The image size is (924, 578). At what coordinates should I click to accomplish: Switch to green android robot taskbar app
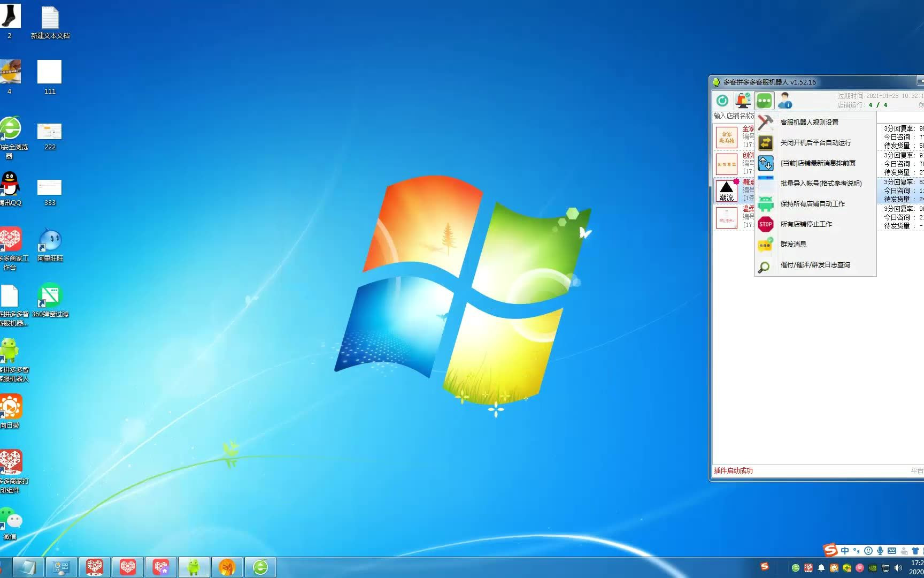pyautogui.click(x=194, y=567)
